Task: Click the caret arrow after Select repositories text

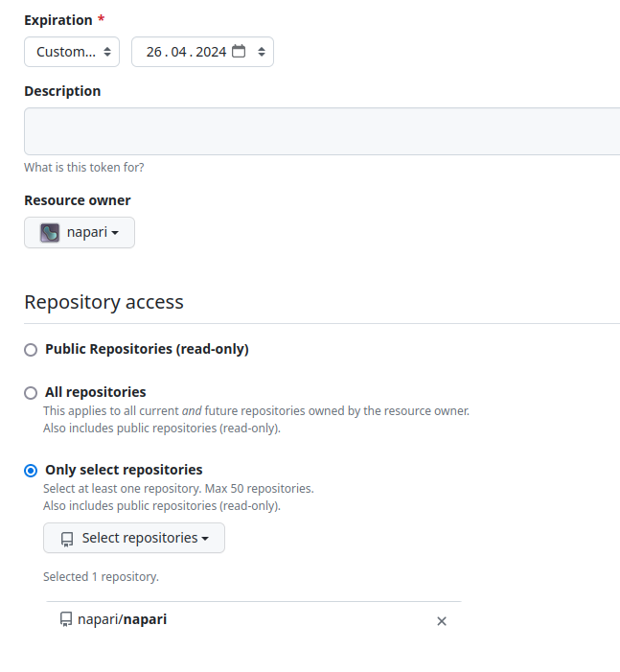Action: tap(205, 539)
